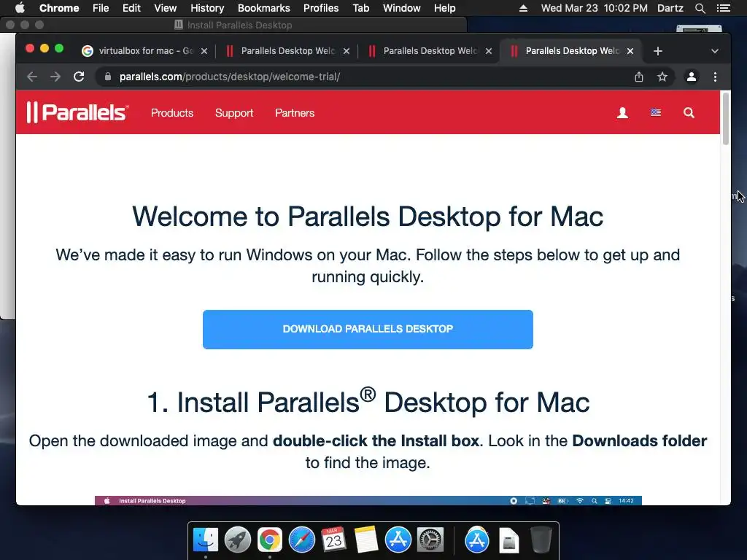
Task: Click the browser forward arrow
Action: click(55, 77)
